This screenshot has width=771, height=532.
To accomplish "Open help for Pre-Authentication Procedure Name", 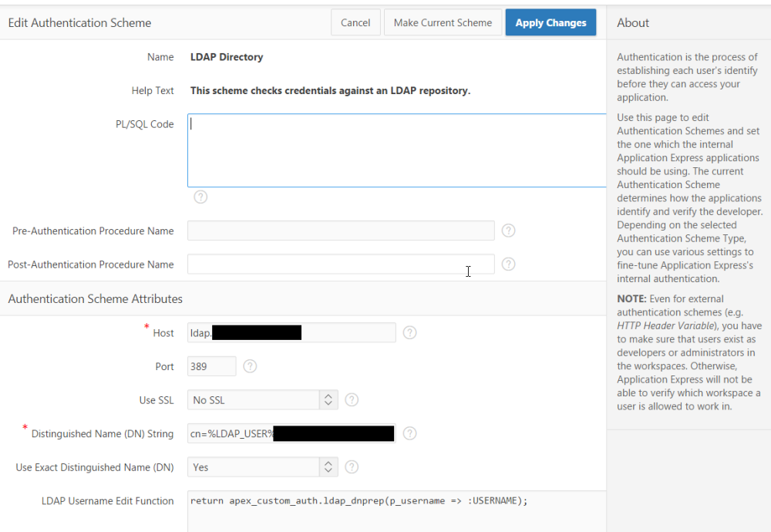I will (508, 231).
